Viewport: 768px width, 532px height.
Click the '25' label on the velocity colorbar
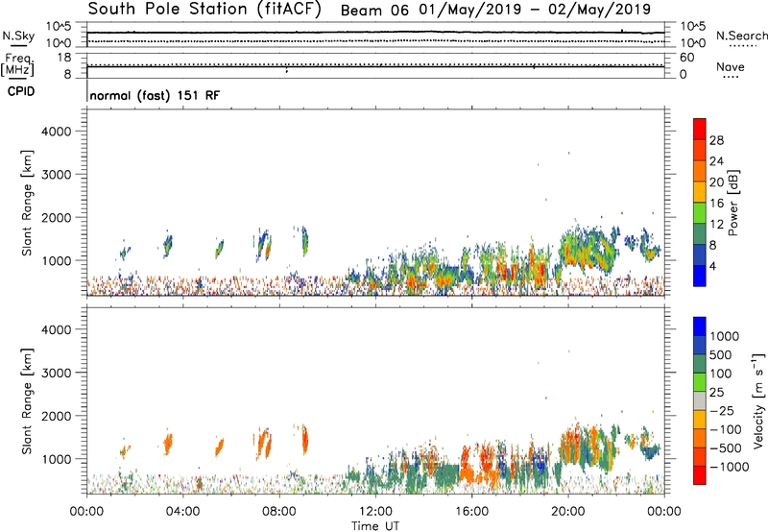click(717, 392)
